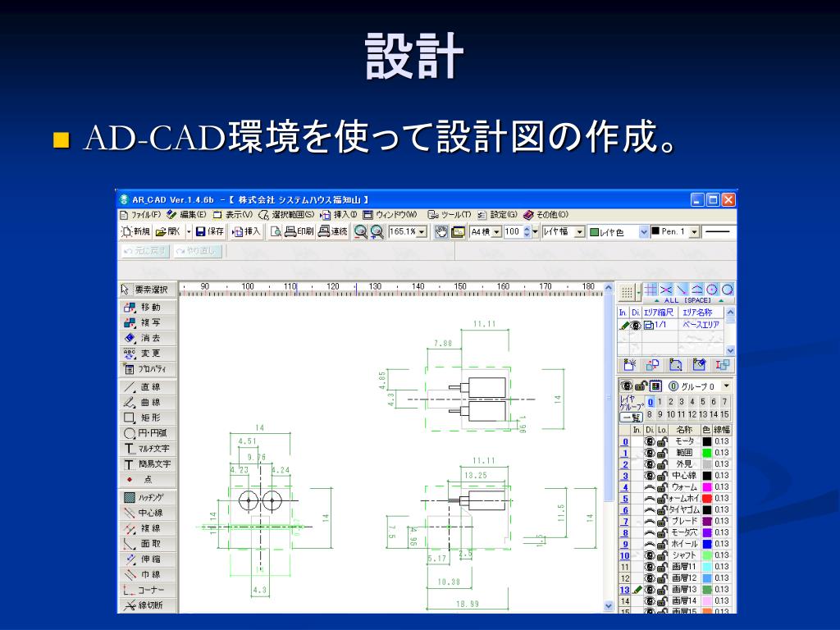Image resolution: width=840 pixels, height=630 pixels.
Task: Select the 中心線 center line tool
Action: coord(148,513)
